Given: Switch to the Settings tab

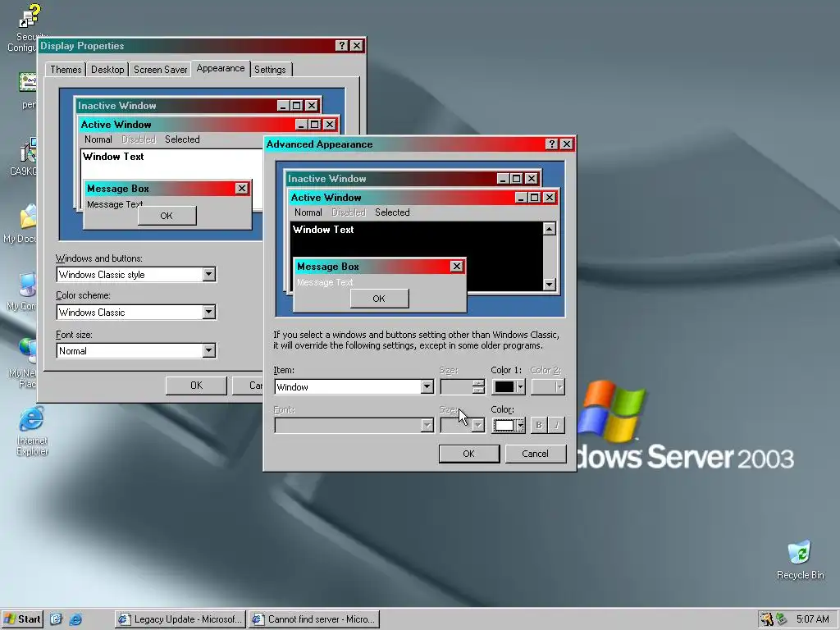Looking at the screenshot, I should click(270, 70).
